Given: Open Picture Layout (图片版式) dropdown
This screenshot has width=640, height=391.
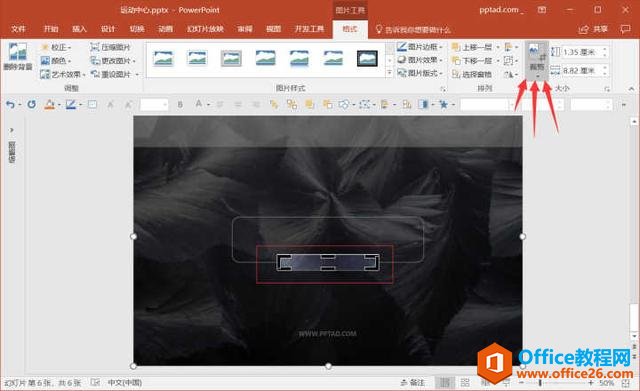Looking at the screenshot, I should point(420,73).
